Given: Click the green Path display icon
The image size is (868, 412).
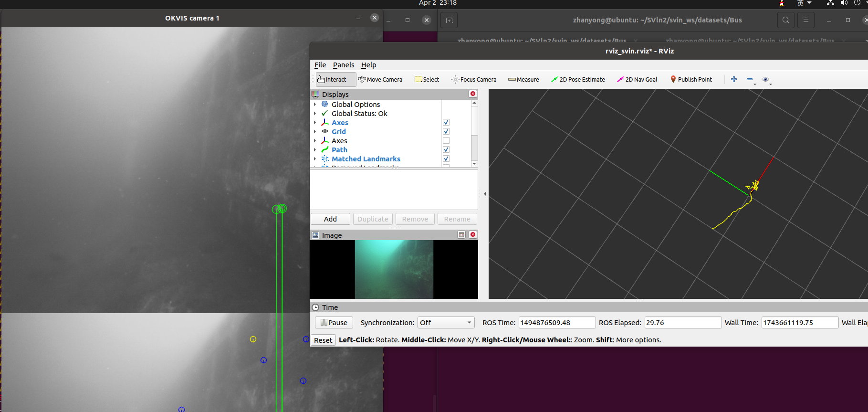Looking at the screenshot, I should click(325, 149).
